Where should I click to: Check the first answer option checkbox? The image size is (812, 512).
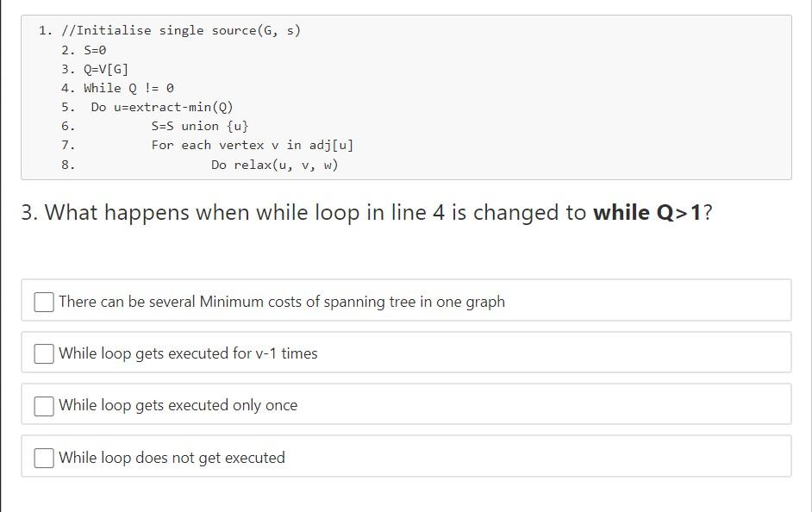pyautogui.click(x=43, y=300)
